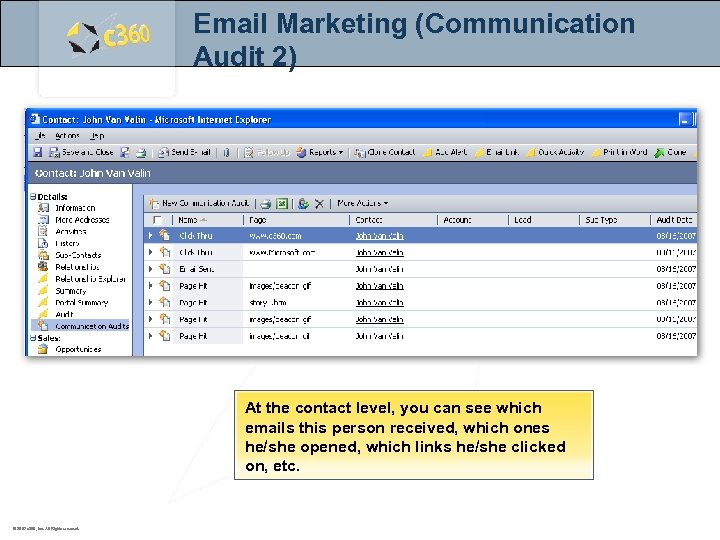Click the grid Print icon
720x540 pixels.
(x=265, y=203)
